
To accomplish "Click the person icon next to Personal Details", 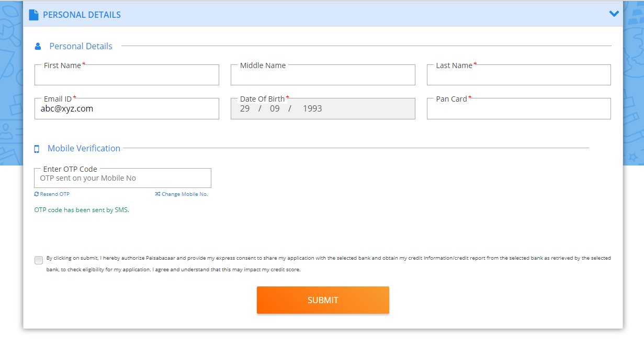I will [38, 47].
